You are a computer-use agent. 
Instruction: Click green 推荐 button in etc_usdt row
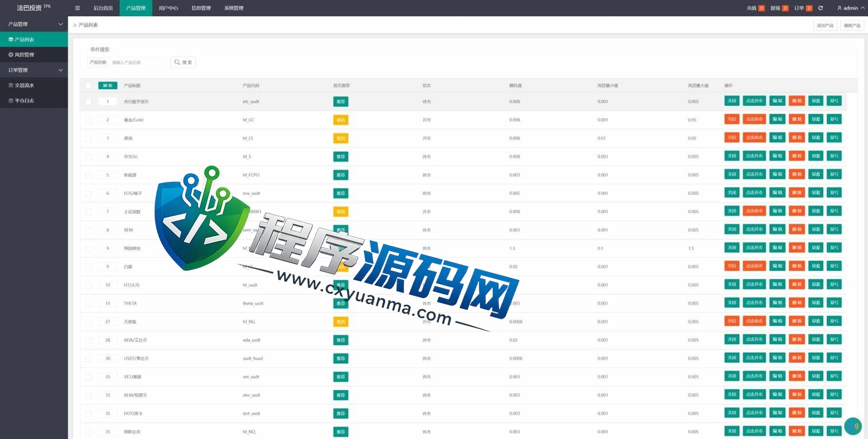(x=341, y=102)
